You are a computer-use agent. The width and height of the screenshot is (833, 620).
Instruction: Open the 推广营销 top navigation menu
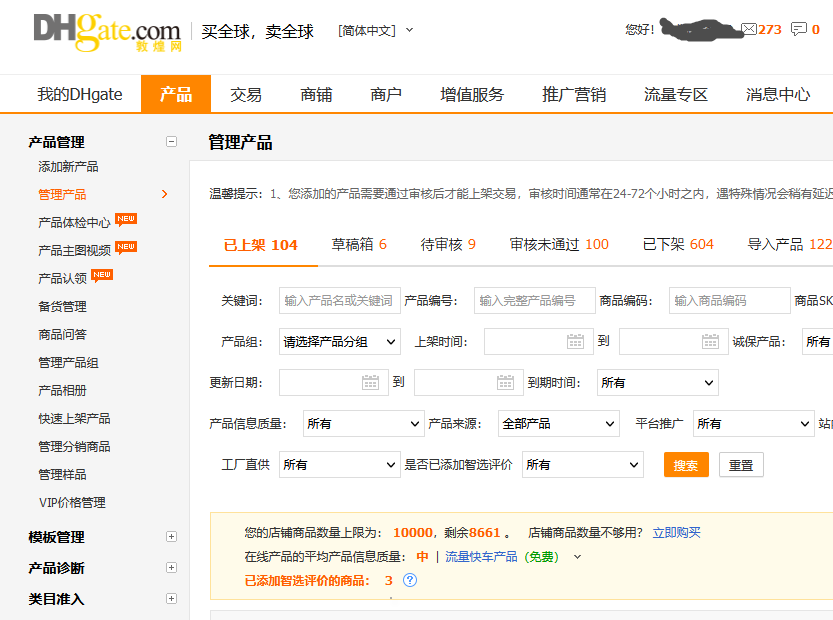[573, 94]
